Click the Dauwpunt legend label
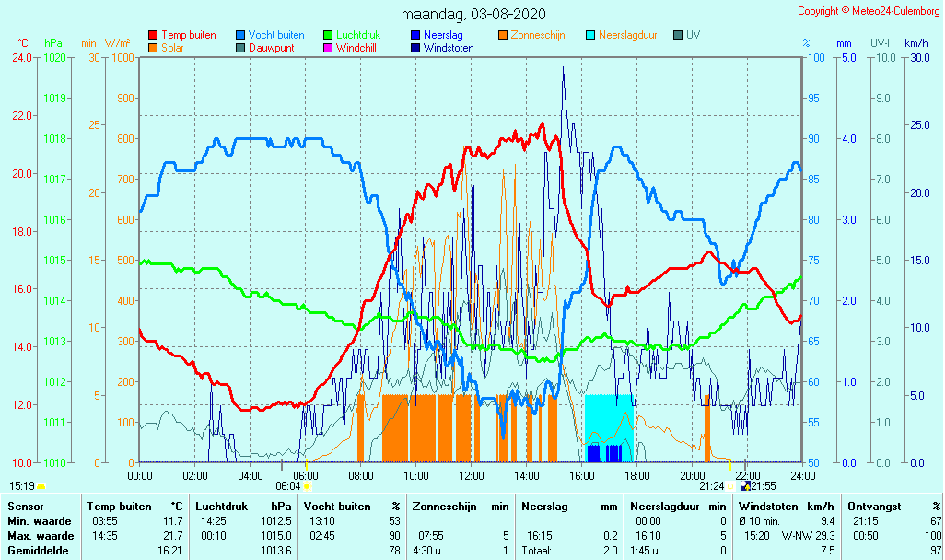 (273, 48)
